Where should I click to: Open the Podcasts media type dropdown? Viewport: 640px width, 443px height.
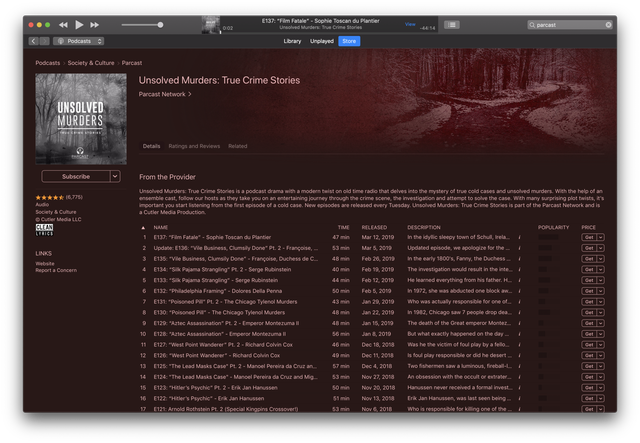click(78, 41)
